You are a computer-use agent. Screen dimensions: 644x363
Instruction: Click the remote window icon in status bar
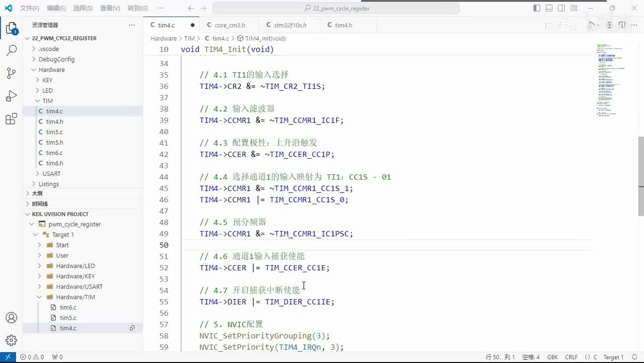8,357
